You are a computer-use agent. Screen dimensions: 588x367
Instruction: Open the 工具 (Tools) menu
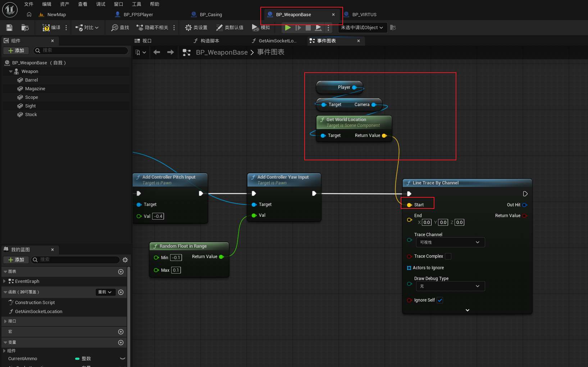pos(137,4)
